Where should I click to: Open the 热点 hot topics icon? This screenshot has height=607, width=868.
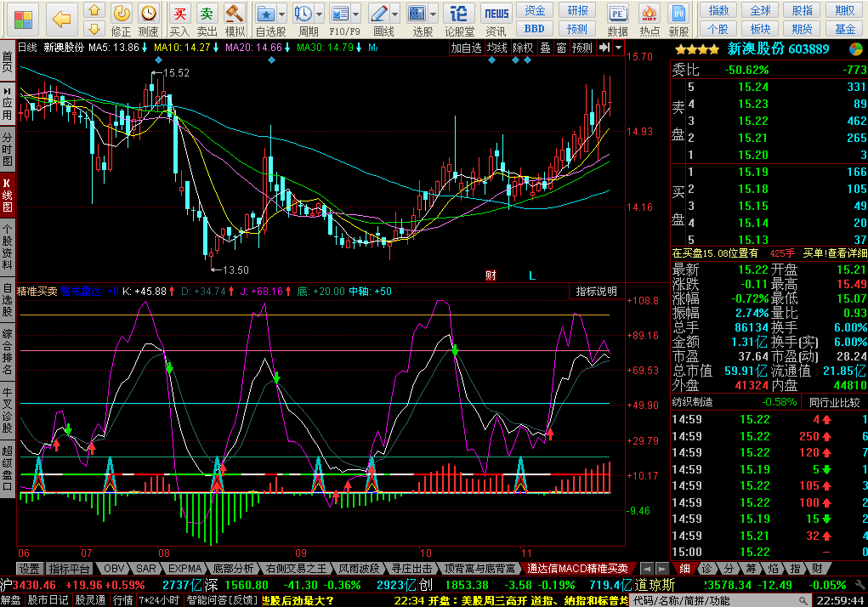point(649,20)
